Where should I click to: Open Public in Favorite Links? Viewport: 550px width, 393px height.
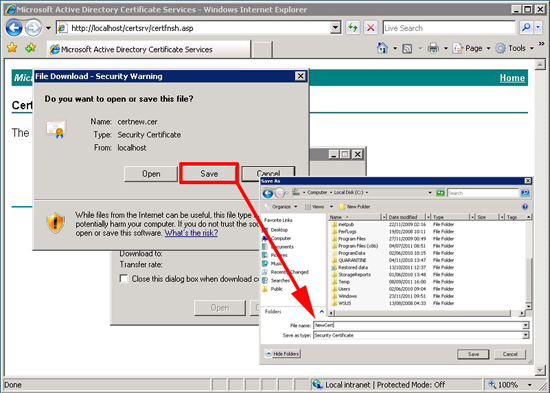click(273, 289)
